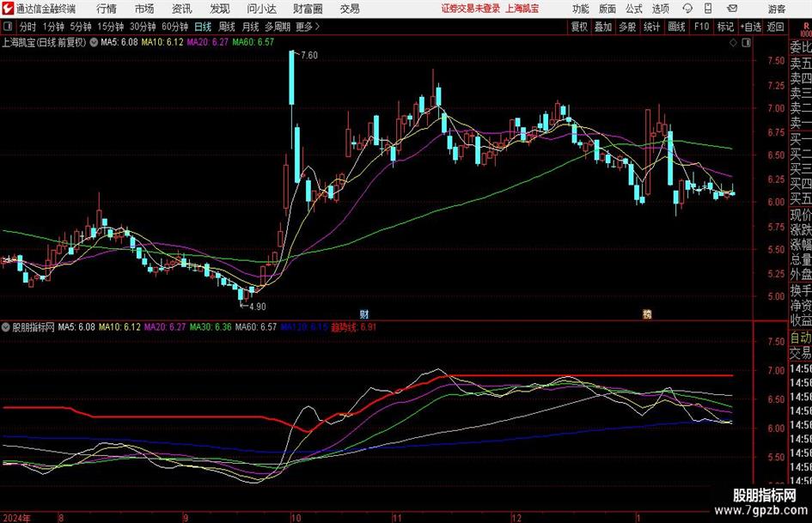Click the 4.90 low price label

258,307
